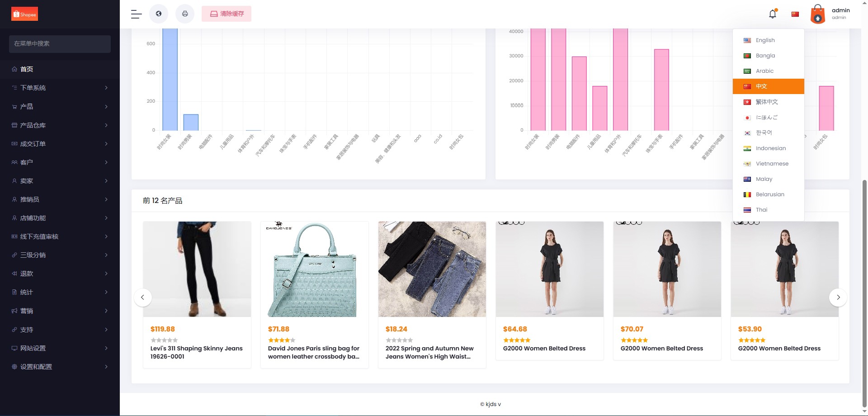Open Levi's 311 Shaping Skinny Jeans link
This screenshot has width=868, height=416.
point(197,352)
